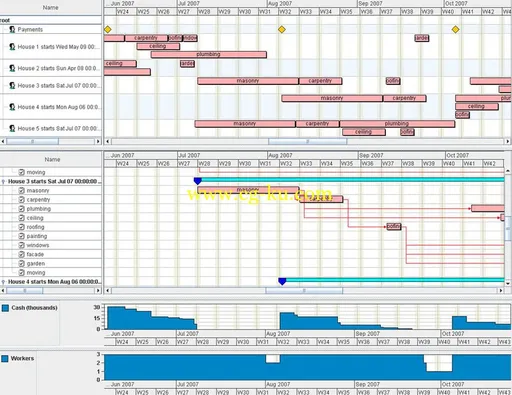Click the roofing bar in lower detail chart

point(394,227)
